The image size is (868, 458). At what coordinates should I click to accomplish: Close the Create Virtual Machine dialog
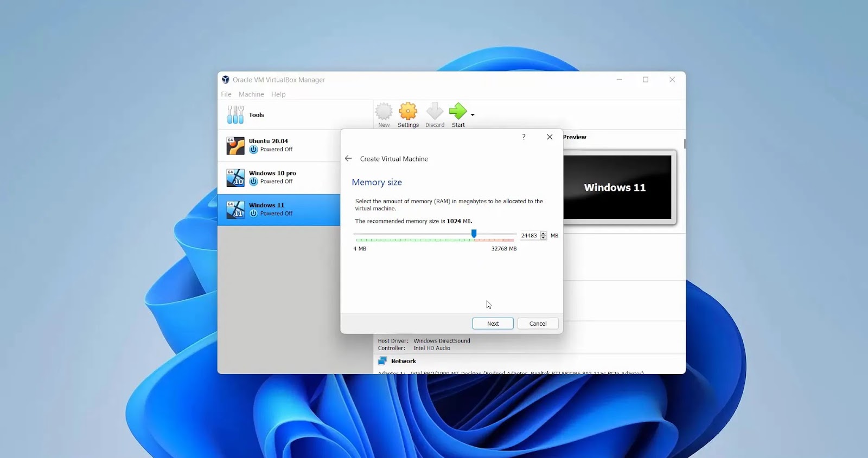coord(550,137)
